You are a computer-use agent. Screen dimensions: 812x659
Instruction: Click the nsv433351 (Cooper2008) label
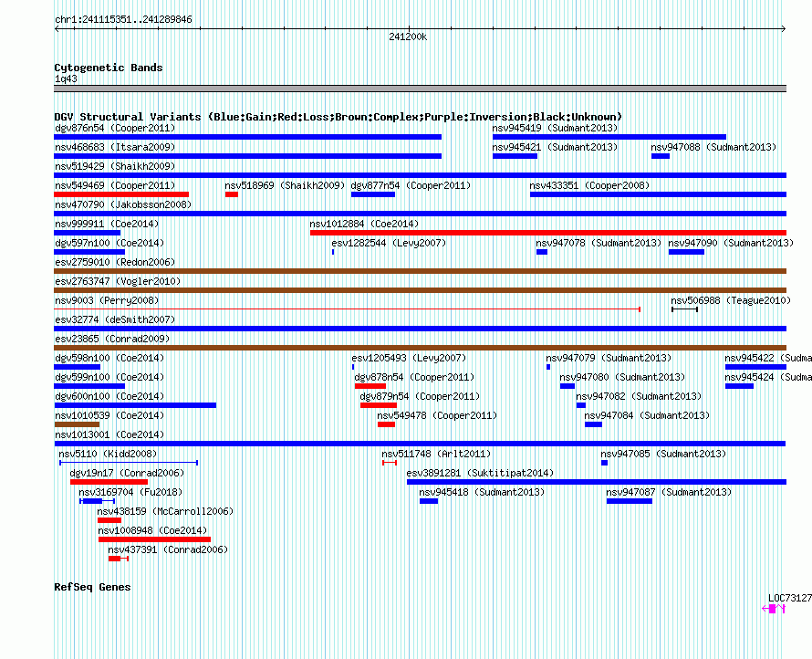(589, 185)
